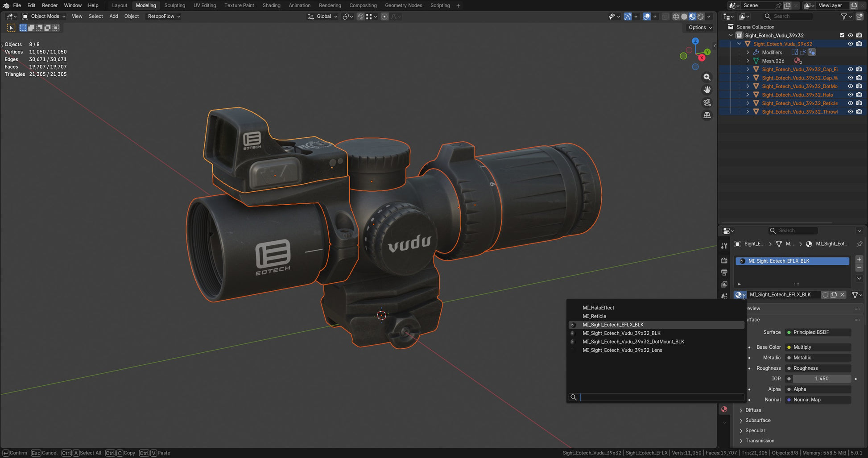Uncheck the Sight_Eotech_Vudu_39x32 collection checkbox
The image size is (868, 458).
pos(842,36)
